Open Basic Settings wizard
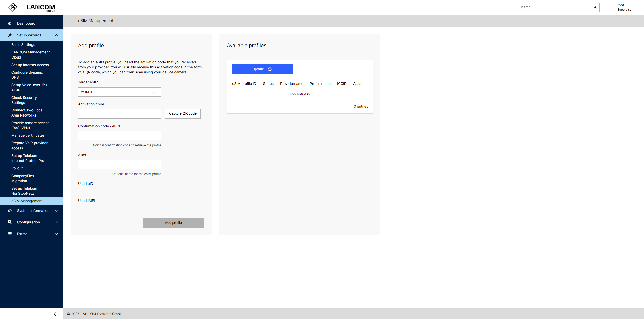The image size is (644, 319). click(x=23, y=45)
